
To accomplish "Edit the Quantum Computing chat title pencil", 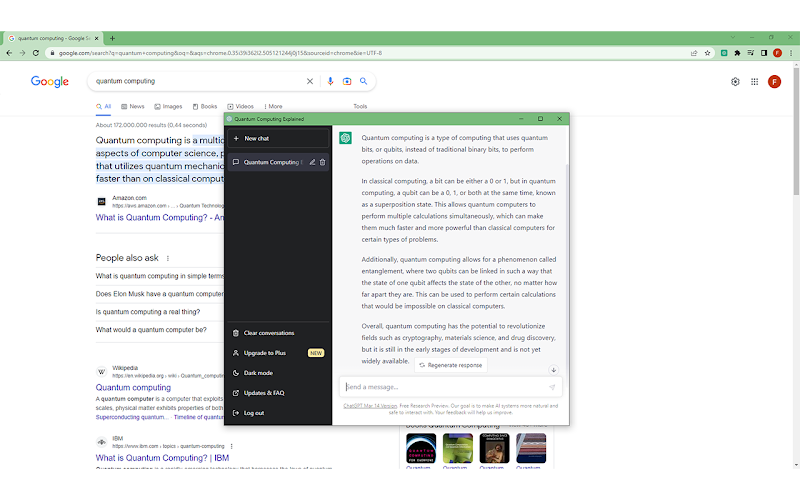I will pyautogui.click(x=312, y=162).
